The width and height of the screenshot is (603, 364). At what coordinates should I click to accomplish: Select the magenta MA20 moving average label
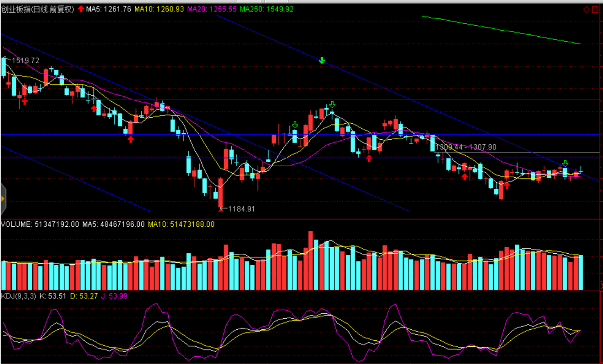212,9
